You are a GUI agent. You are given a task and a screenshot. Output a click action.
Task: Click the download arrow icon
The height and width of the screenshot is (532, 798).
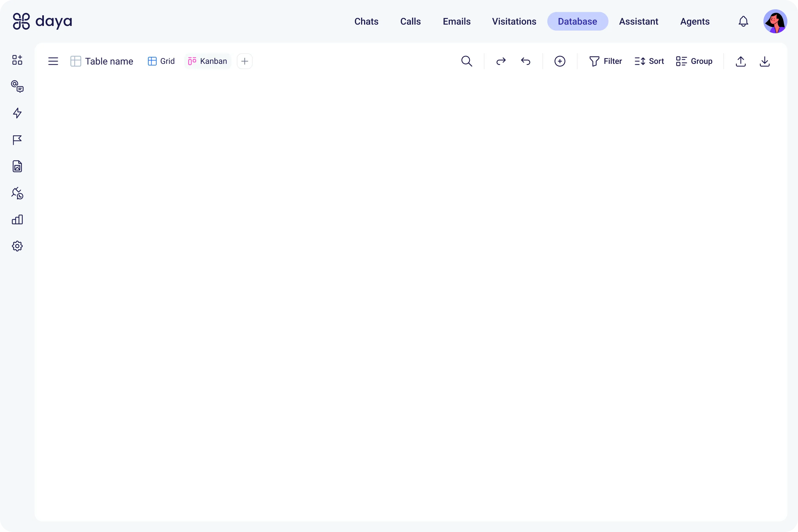(765, 62)
